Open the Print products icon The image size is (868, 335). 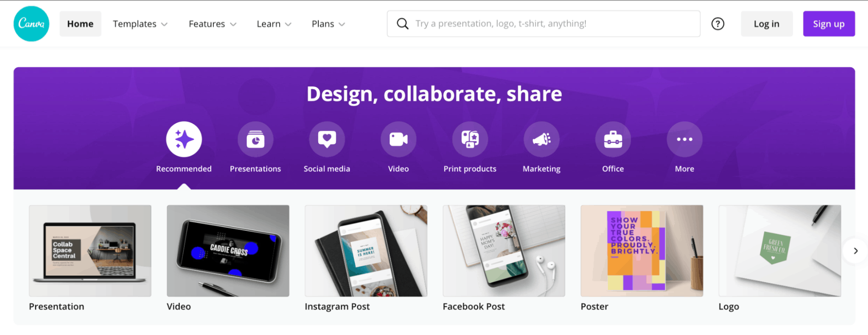point(470,139)
